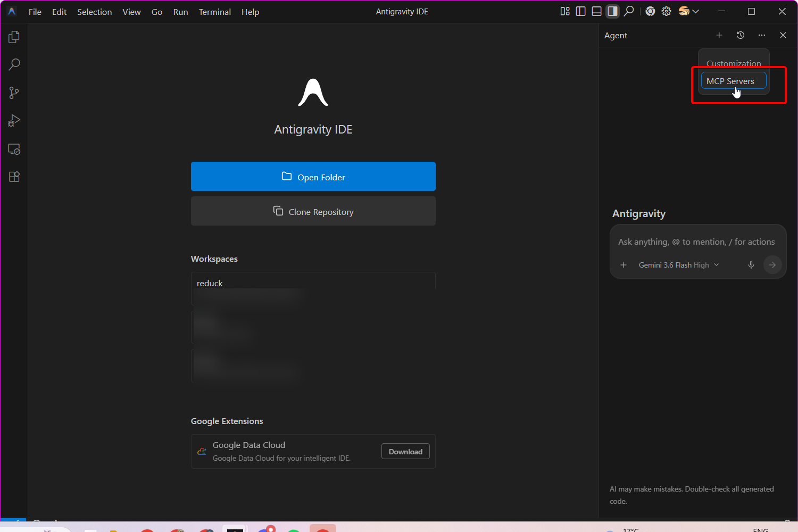Click the Open Folder button
The image size is (798, 532).
coord(313,177)
